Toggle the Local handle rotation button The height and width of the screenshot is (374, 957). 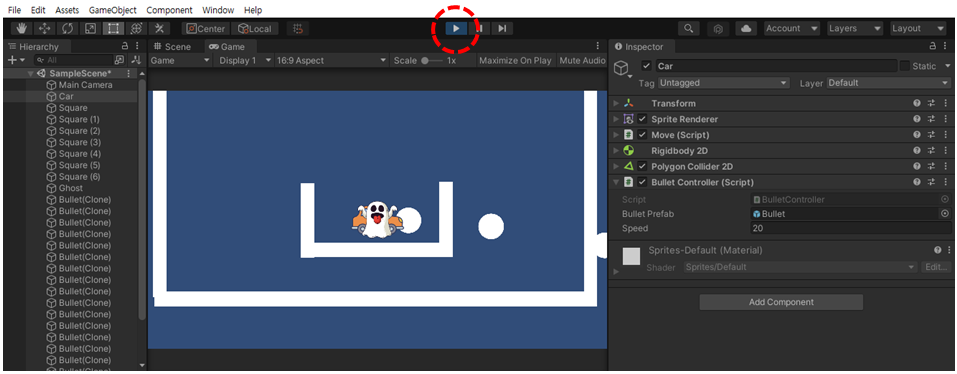pyautogui.click(x=255, y=29)
